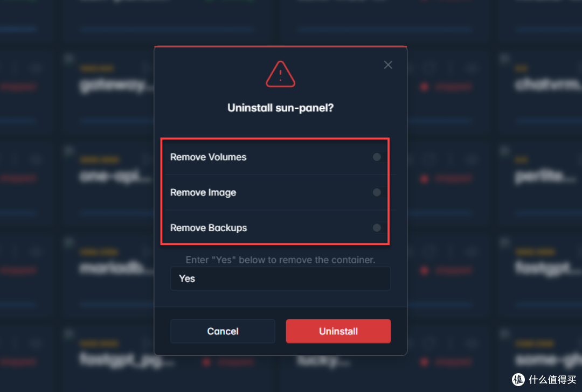Toggle the Remove Backups option
The image size is (582, 392).
[x=377, y=228]
